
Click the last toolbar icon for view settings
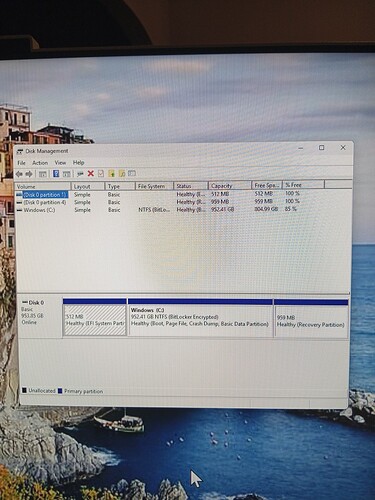click(132, 173)
